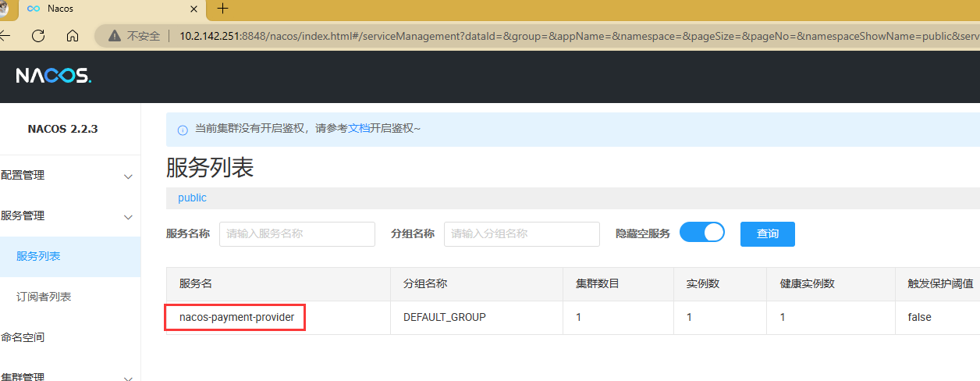980x381 pixels.
Task: Go to browser home page icon
Action: [73, 35]
